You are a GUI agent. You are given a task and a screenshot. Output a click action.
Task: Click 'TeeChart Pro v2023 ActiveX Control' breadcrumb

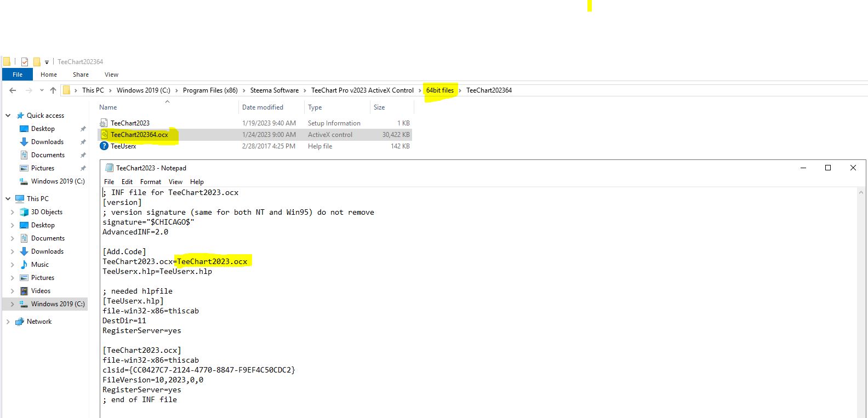pos(362,90)
